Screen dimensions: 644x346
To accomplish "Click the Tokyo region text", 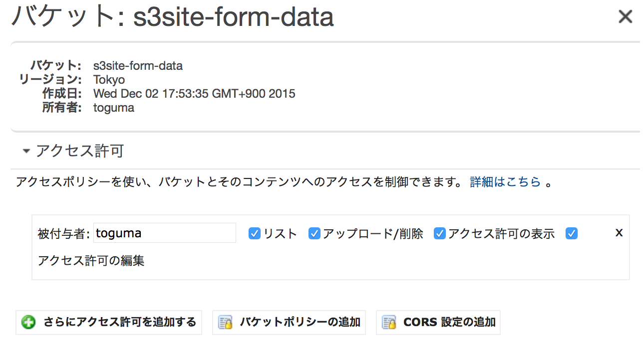I will [x=109, y=80].
